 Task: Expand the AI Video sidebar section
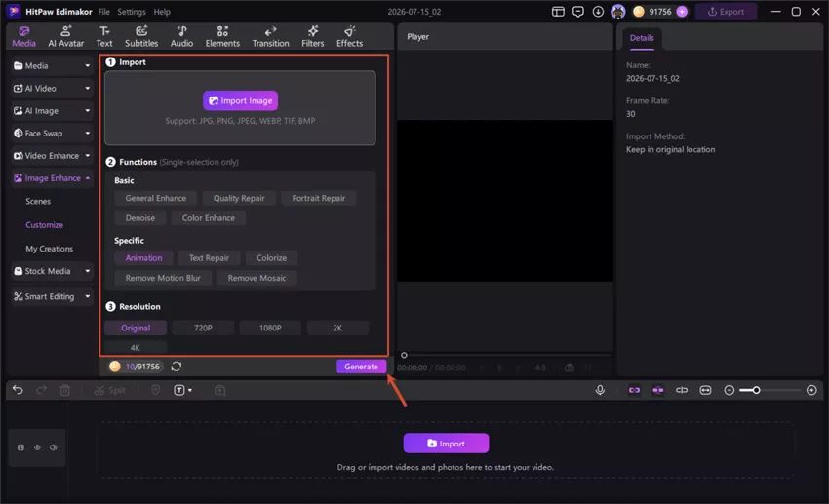coord(52,89)
